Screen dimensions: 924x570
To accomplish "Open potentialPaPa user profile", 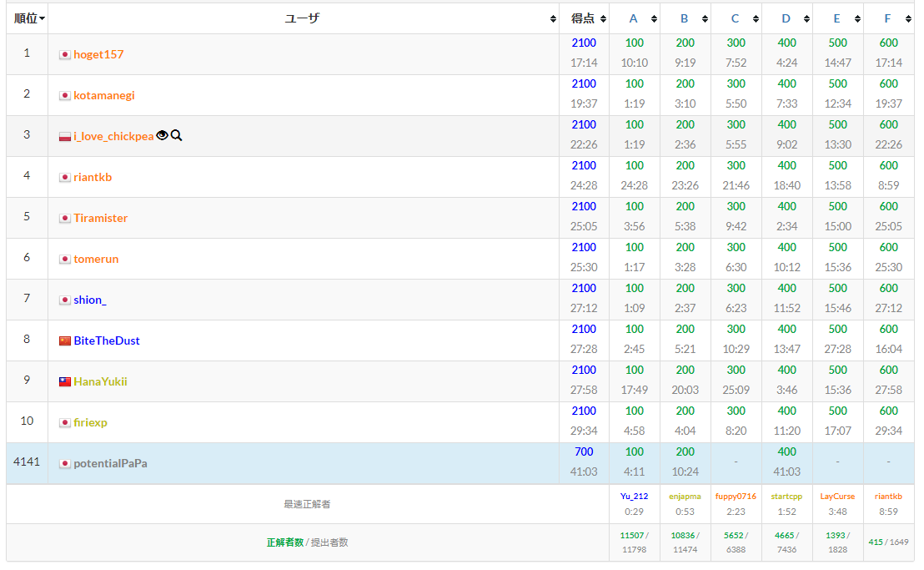I will pyautogui.click(x=110, y=464).
